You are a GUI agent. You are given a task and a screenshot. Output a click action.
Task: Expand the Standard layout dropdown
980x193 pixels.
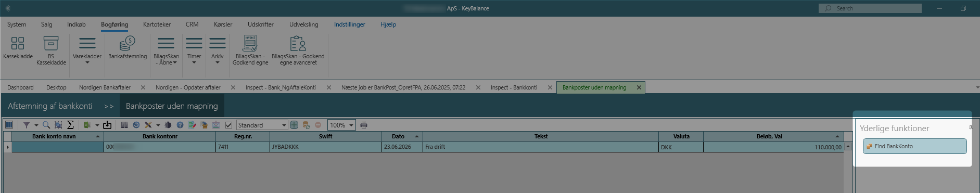coord(284,125)
